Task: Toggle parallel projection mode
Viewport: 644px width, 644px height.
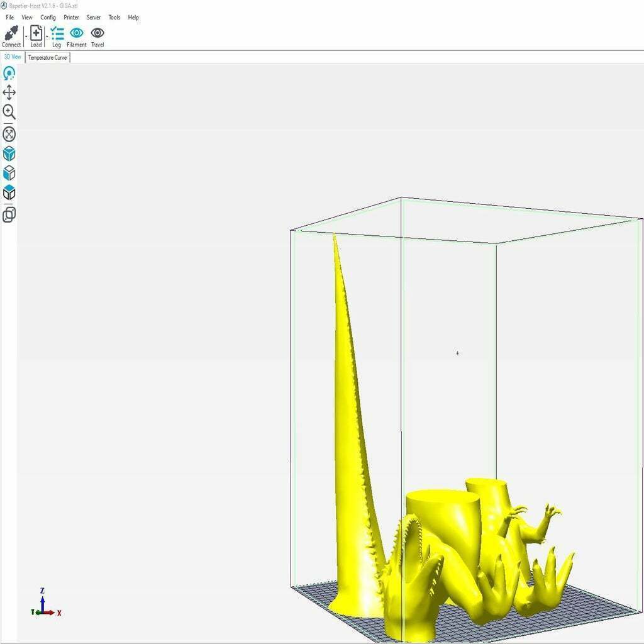Action: click(9, 214)
